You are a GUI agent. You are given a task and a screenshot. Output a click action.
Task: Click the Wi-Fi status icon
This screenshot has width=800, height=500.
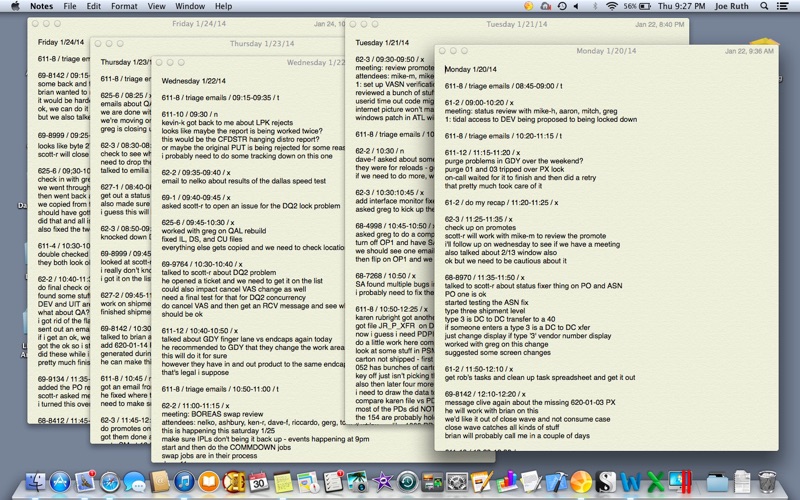612,6
